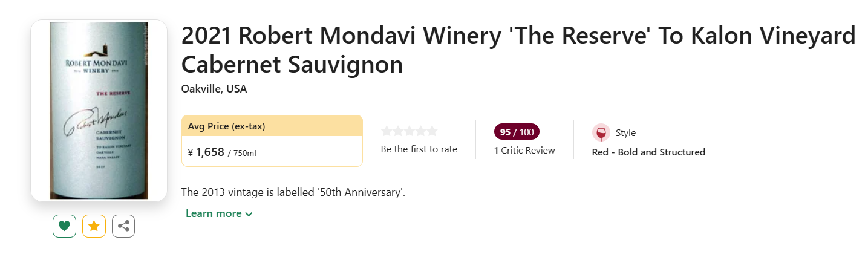This screenshot has height=257, width=868.
Task: Click the green heart favorite icon
Action: (64, 226)
